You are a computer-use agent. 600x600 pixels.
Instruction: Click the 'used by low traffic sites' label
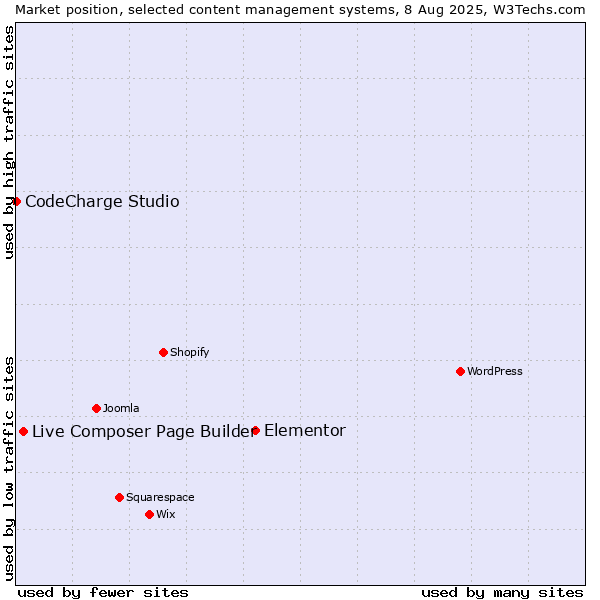(8, 470)
